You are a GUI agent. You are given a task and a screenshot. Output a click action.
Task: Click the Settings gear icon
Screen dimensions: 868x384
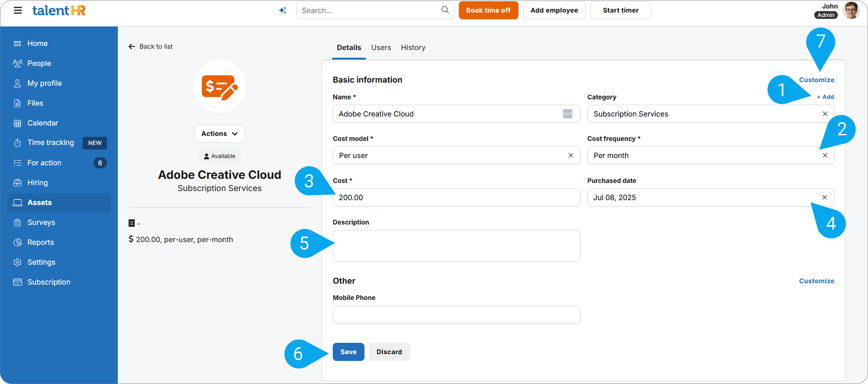pyautogui.click(x=17, y=262)
